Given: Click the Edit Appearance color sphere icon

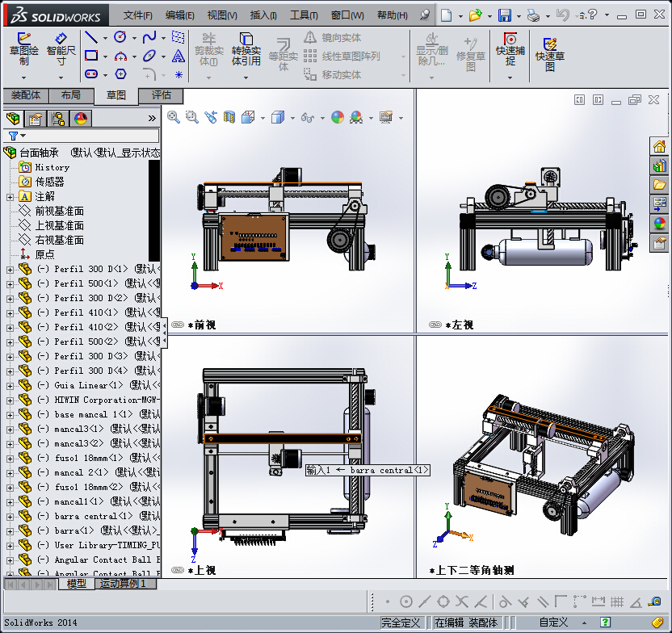Looking at the screenshot, I should 338,117.
